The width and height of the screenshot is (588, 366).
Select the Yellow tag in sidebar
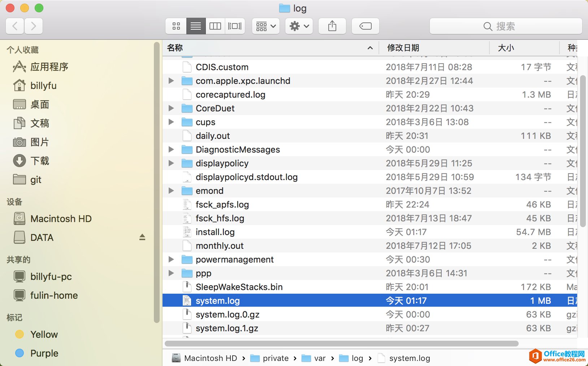tap(44, 335)
